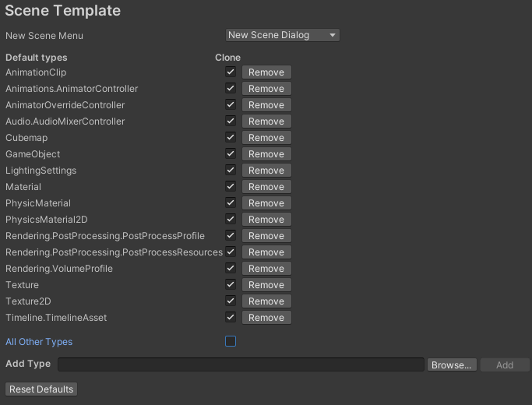Click the PhysicsMaterial2D type name
The height and width of the screenshot is (405, 532).
click(47, 220)
